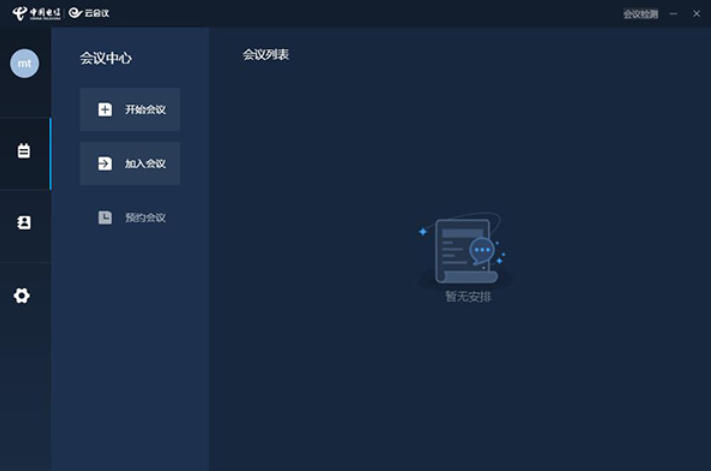The height and width of the screenshot is (471, 711).
Task: Click the clock icon for 预约会议
Action: click(105, 218)
